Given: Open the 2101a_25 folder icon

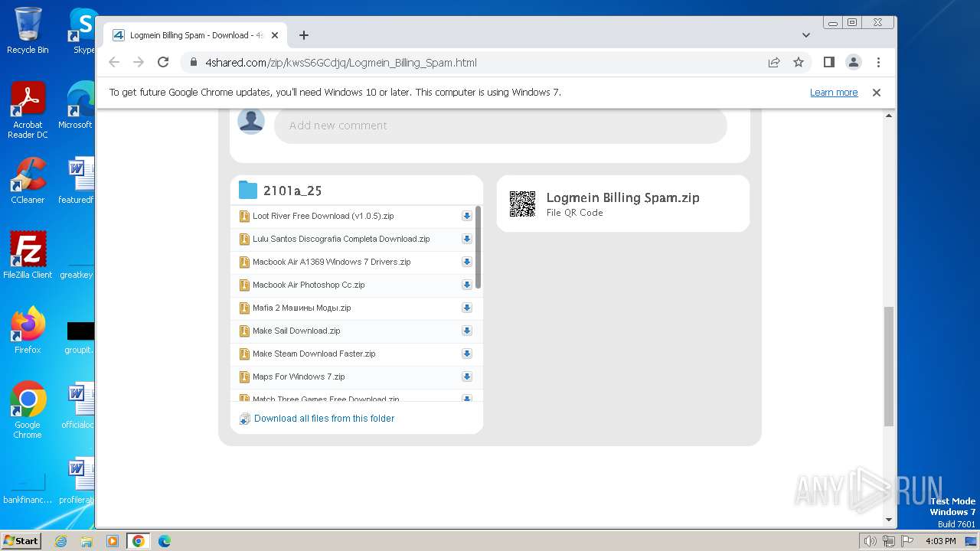Looking at the screenshot, I should (247, 190).
